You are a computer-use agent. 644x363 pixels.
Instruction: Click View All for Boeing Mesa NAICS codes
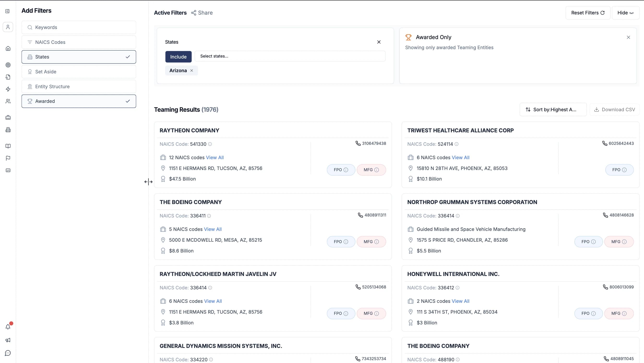click(213, 229)
